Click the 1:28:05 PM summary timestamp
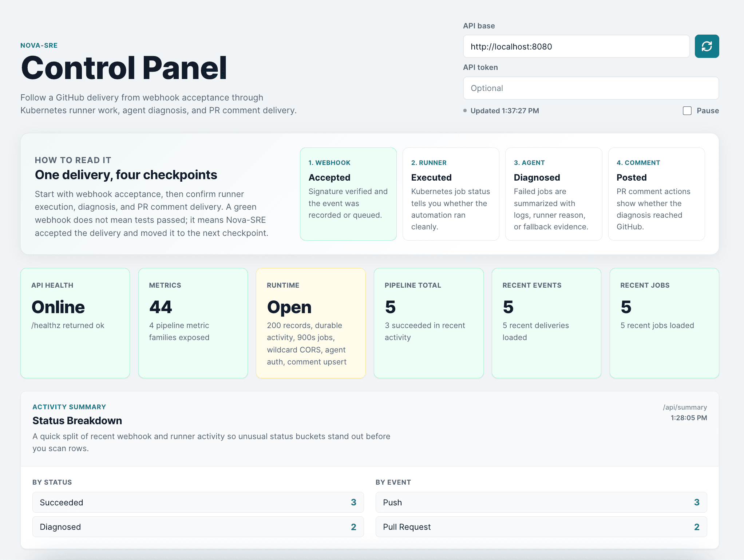Screen dimensions: 744x560 (x=689, y=418)
